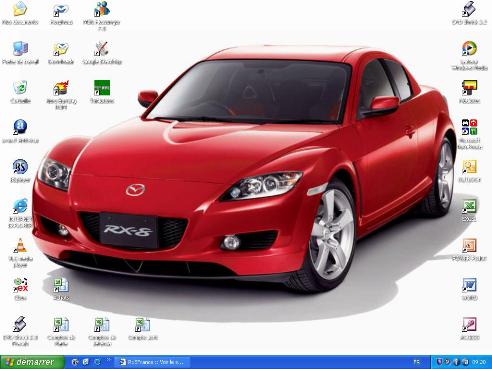Click the first quick launch icon
The image size is (492, 369).
coord(75,362)
